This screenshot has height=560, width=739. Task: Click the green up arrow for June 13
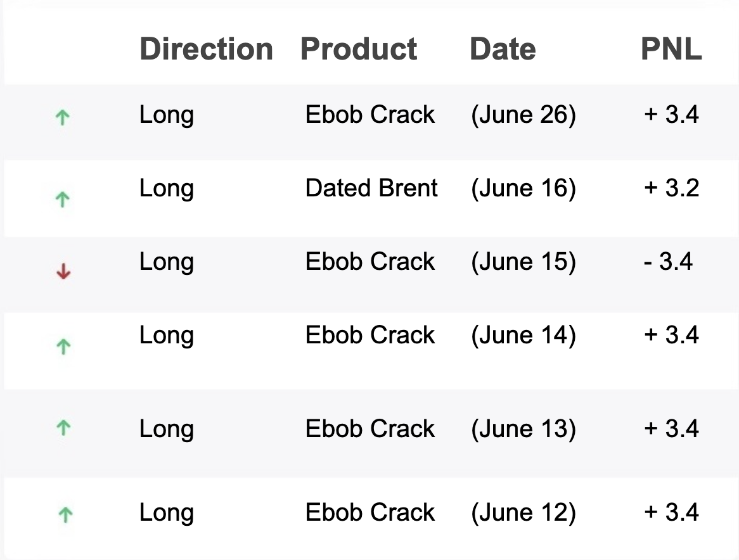coord(63,428)
